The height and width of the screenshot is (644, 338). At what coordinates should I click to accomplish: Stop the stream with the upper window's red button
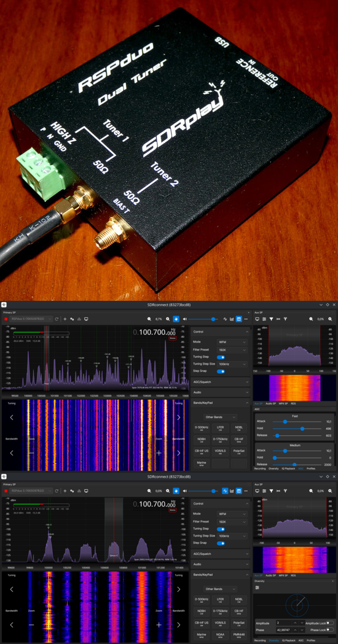click(6, 319)
